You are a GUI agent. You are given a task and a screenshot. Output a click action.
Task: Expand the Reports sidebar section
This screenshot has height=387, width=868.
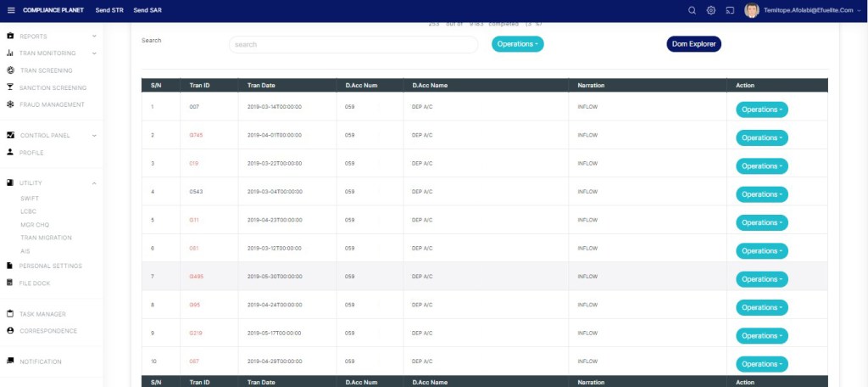[x=51, y=36]
